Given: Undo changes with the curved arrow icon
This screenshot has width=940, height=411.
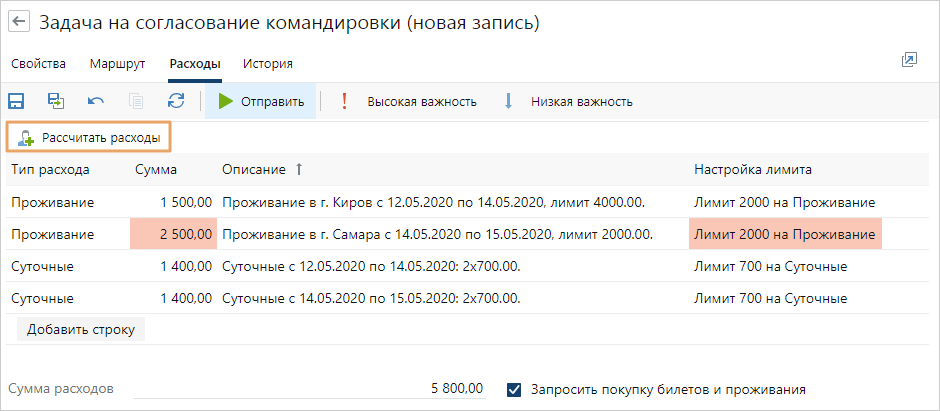Looking at the screenshot, I should [x=96, y=101].
